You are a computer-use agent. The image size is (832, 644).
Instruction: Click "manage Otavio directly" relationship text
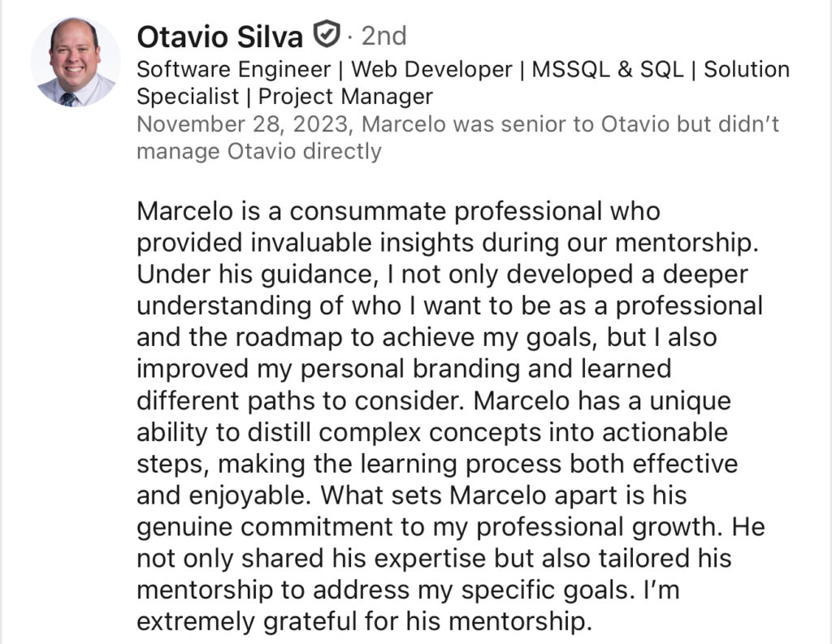[258, 152]
